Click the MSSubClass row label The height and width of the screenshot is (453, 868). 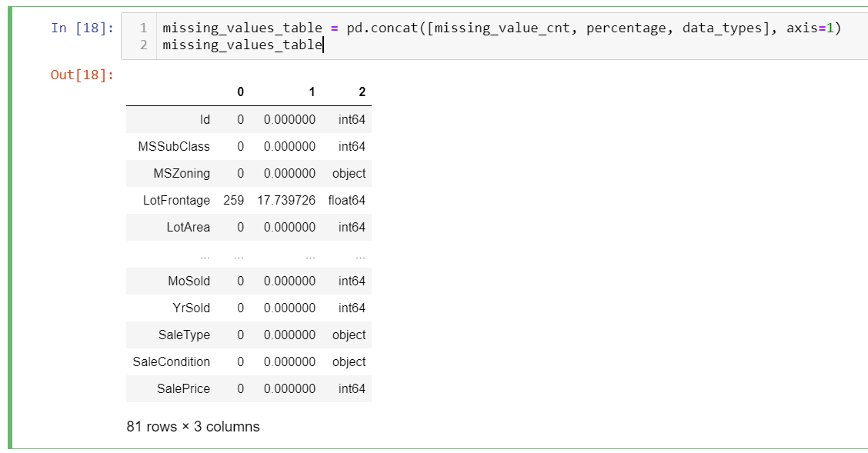pyautogui.click(x=174, y=147)
